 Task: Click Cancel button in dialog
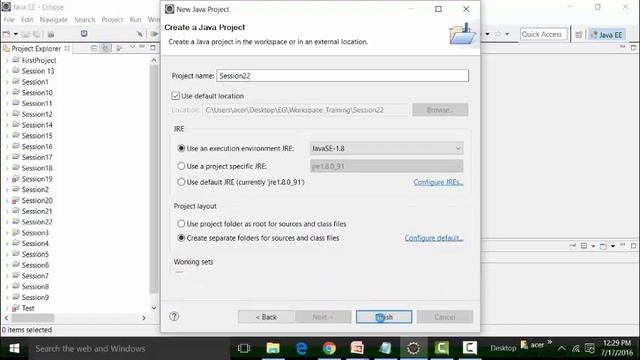[x=445, y=317]
